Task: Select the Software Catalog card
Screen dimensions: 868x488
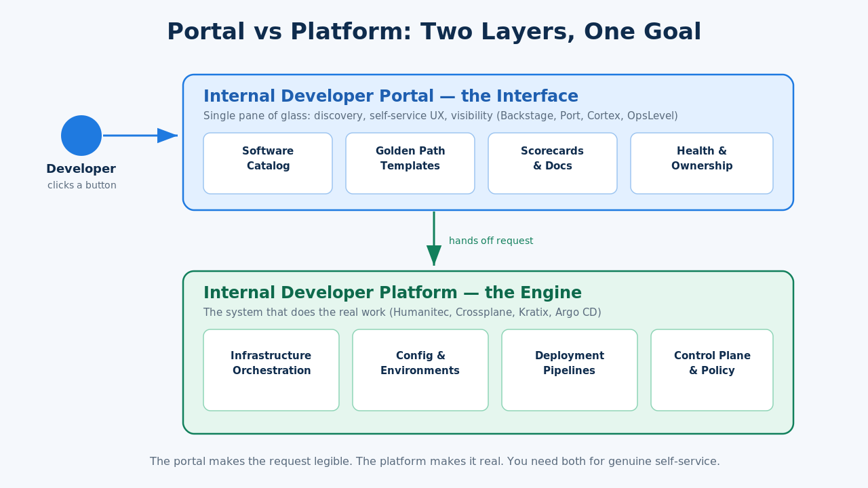Action: pyautogui.click(x=268, y=163)
